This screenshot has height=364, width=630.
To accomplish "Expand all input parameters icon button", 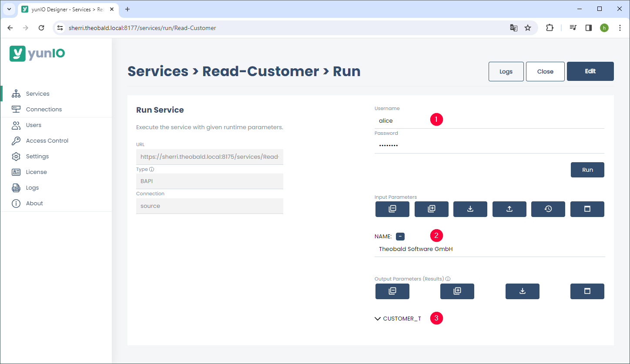I will pyautogui.click(x=431, y=209).
